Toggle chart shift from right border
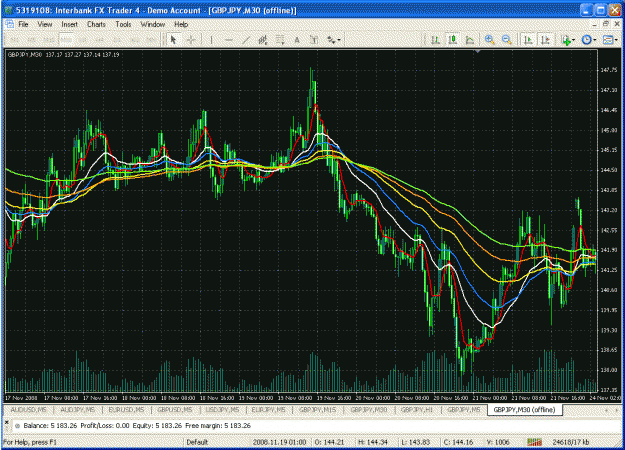Screen dimensions: 625x450 tap(546, 39)
